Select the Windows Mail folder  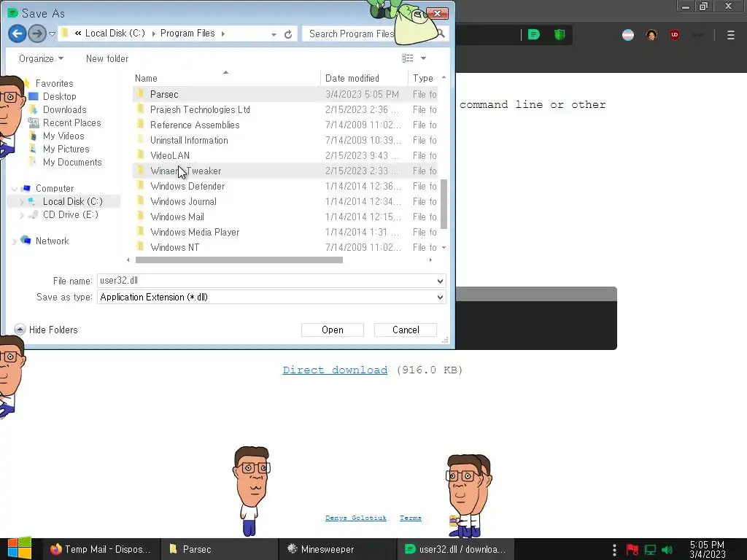pos(177,217)
